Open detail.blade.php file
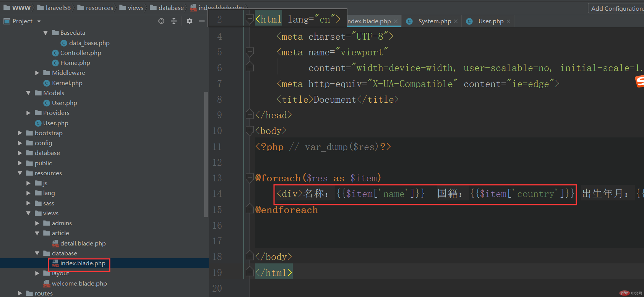644x297 pixels. pyautogui.click(x=83, y=243)
